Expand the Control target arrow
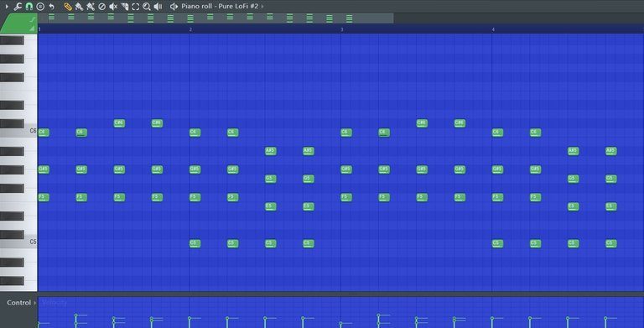 (x=34, y=303)
